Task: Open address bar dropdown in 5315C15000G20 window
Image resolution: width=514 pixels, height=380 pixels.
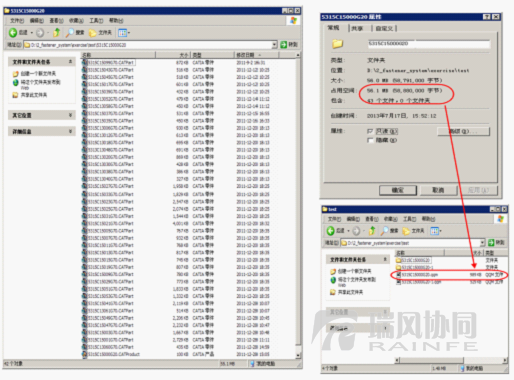Action: [x=274, y=45]
